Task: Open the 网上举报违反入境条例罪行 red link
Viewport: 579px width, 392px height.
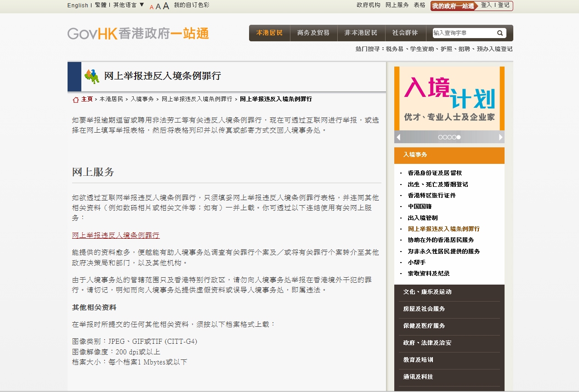Action: click(116, 235)
